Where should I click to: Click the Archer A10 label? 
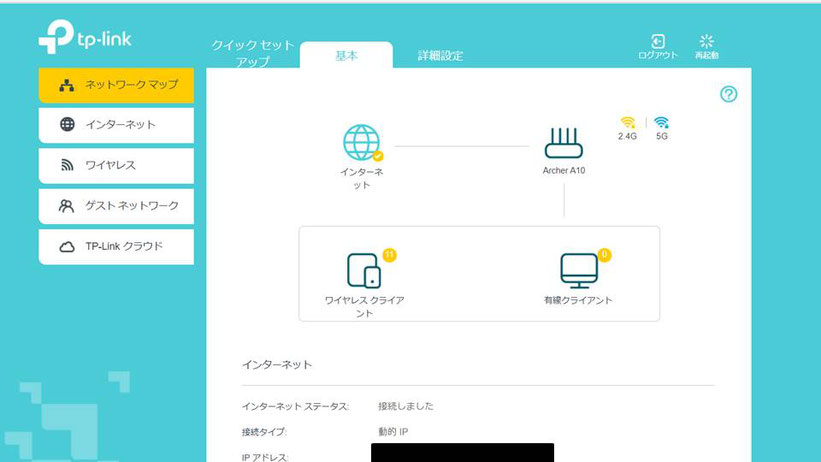coord(564,170)
